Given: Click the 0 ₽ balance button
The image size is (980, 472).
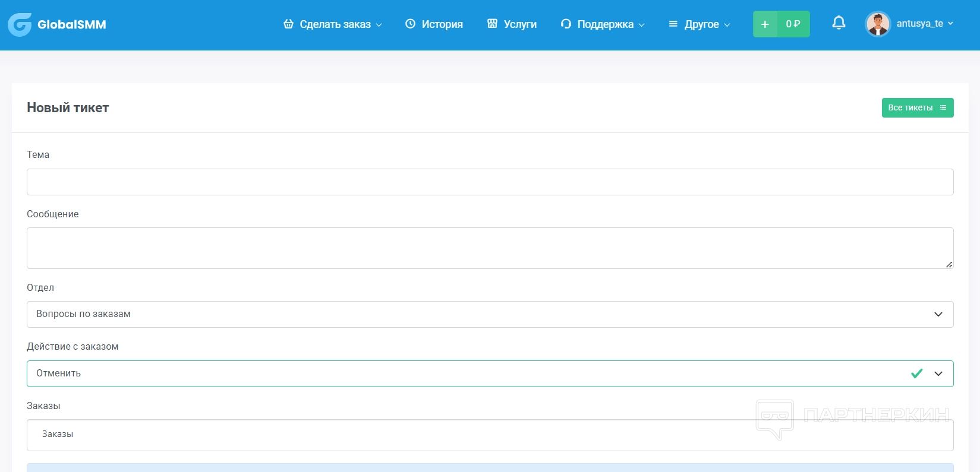Looking at the screenshot, I should tap(793, 24).
